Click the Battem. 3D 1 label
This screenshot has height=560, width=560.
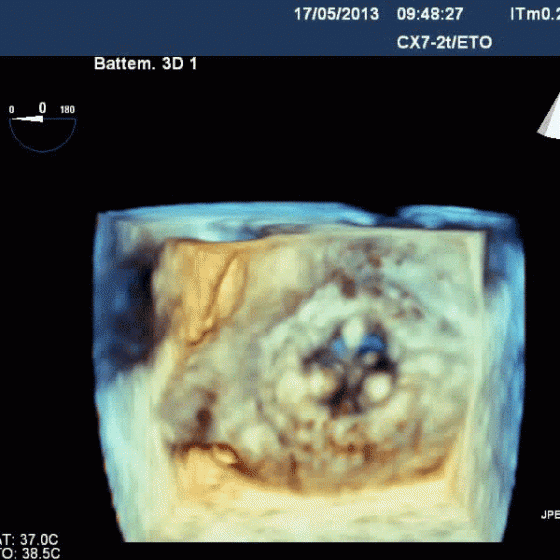pos(145,64)
